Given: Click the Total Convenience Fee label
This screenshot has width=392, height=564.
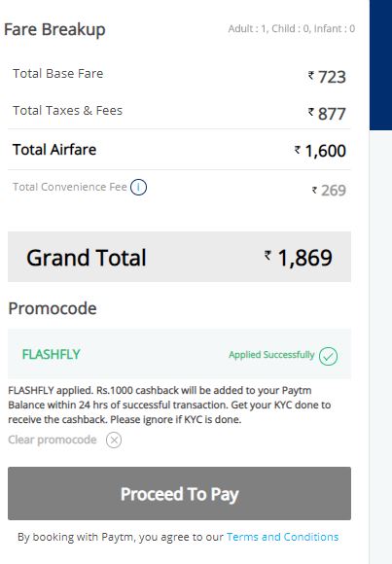Looking at the screenshot, I should 70,187.
